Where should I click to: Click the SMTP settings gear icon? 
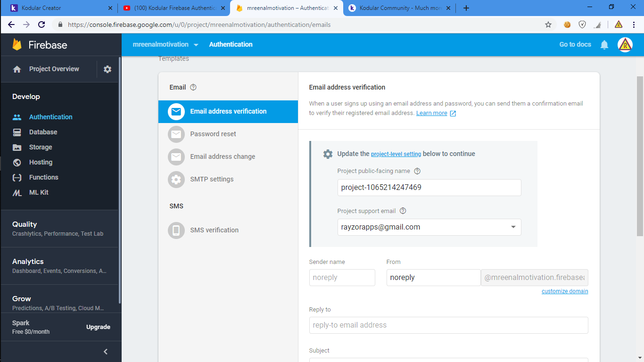tap(176, 179)
